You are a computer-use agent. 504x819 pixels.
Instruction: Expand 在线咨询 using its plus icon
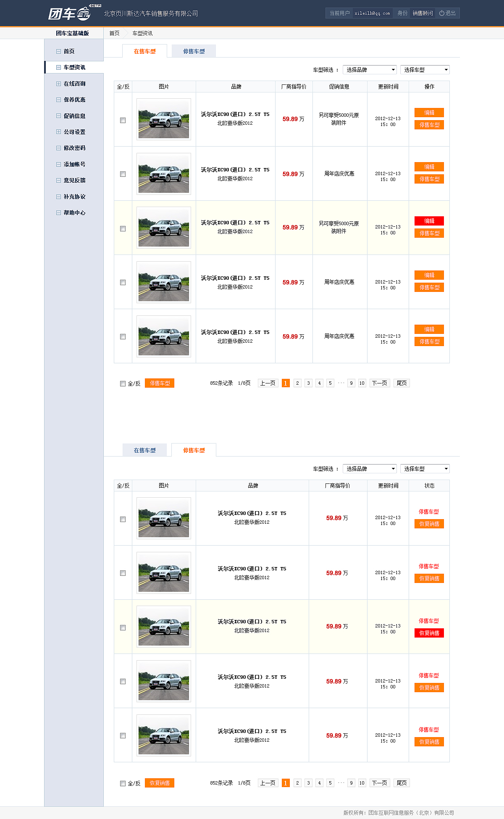pos(58,84)
